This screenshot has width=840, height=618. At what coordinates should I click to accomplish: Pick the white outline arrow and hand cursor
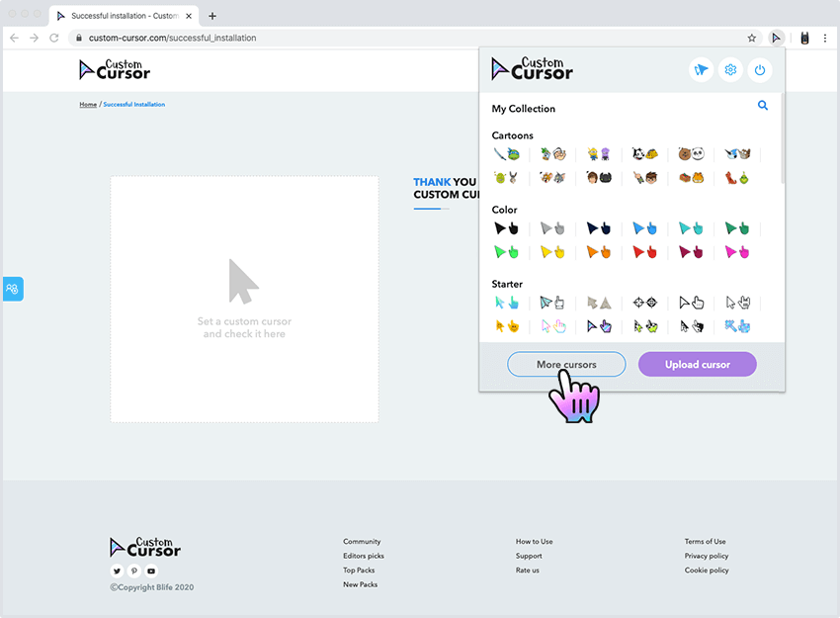[691, 303]
